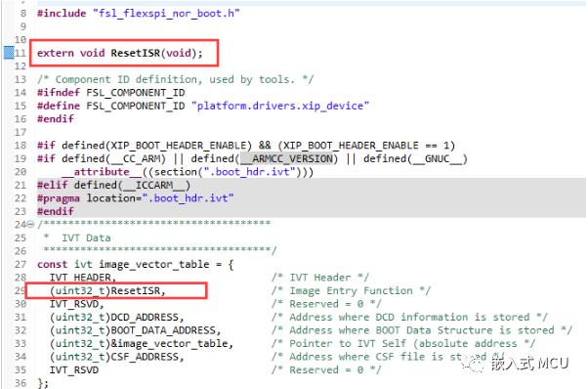Image resolution: width=588 pixels, height=389 pixels.
Task: Click the blue marker beside line 11
Action: tap(9, 53)
